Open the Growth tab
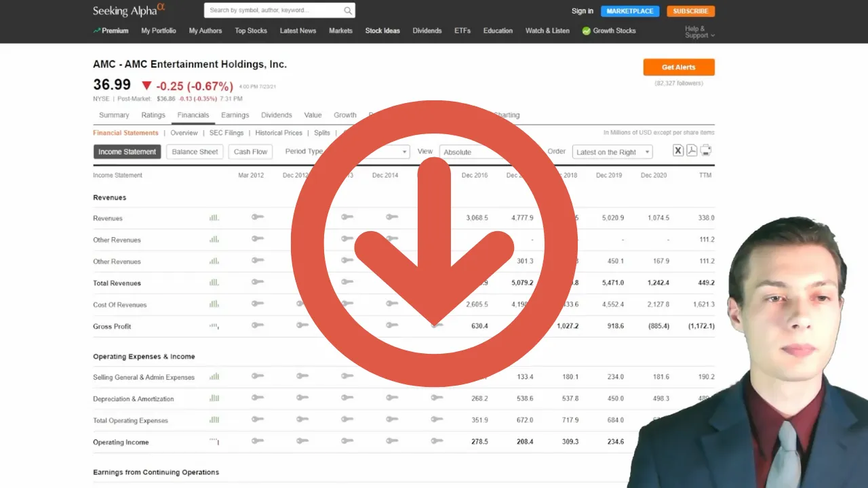 (345, 115)
